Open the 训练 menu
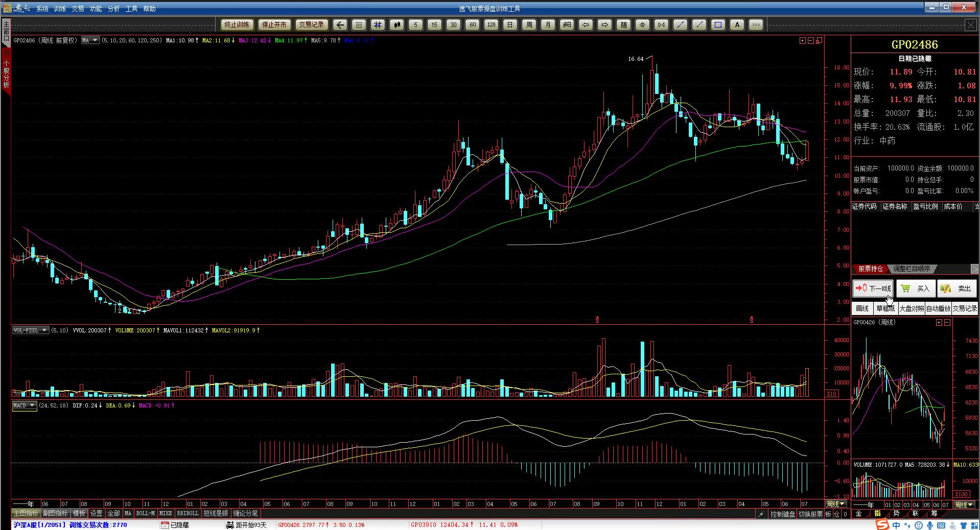The width and height of the screenshot is (980, 530). click(x=60, y=9)
